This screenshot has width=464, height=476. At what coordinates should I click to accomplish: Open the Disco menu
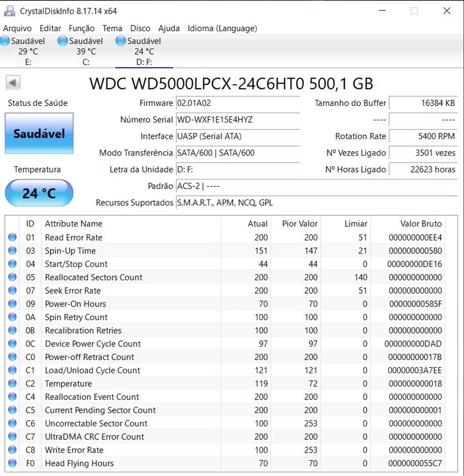click(x=140, y=28)
